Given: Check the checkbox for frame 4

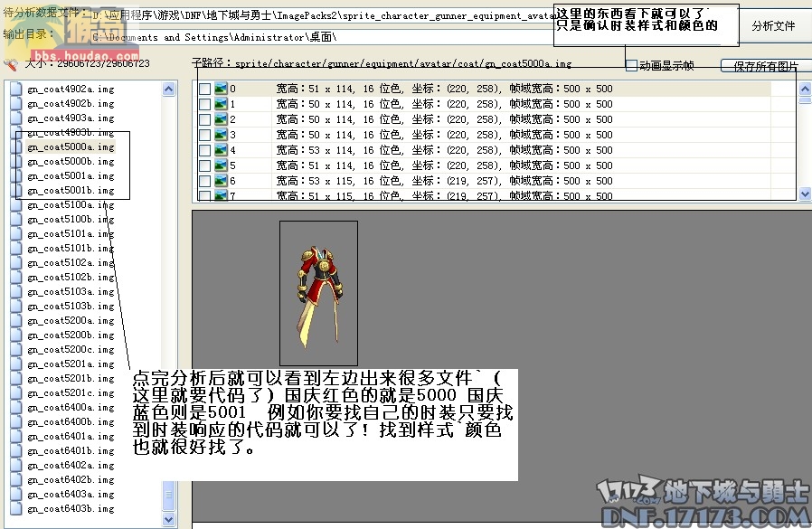Looking at the screenshot, I should [204, 150].
